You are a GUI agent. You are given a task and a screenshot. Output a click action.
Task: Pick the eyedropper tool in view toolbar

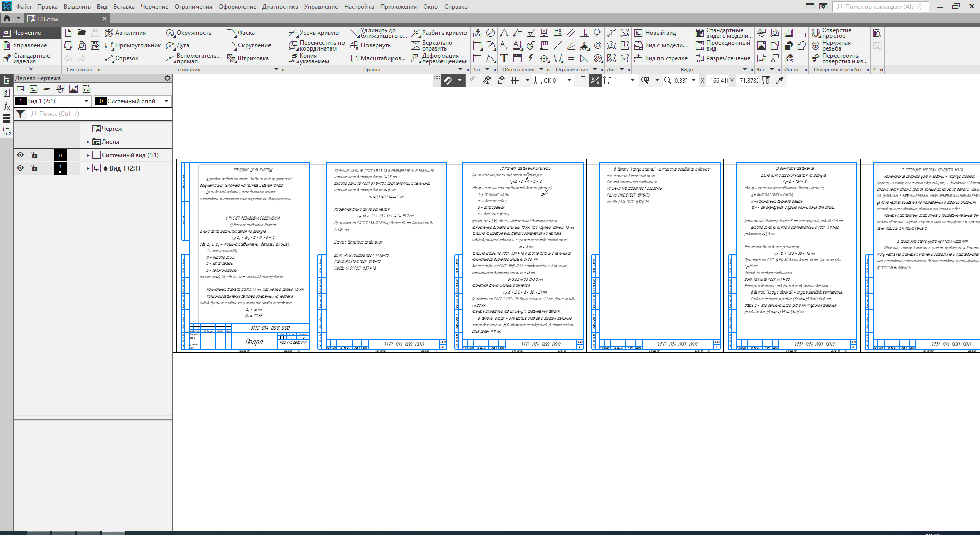(x=779, y=80)
